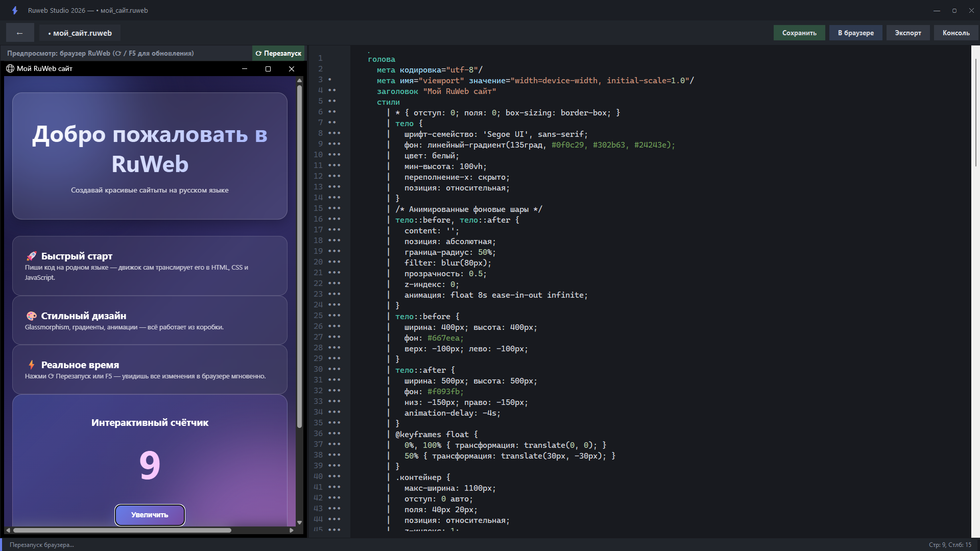
Task: Minimize the Мой RuWeb сайт preview window
Action: pos(245,68)
